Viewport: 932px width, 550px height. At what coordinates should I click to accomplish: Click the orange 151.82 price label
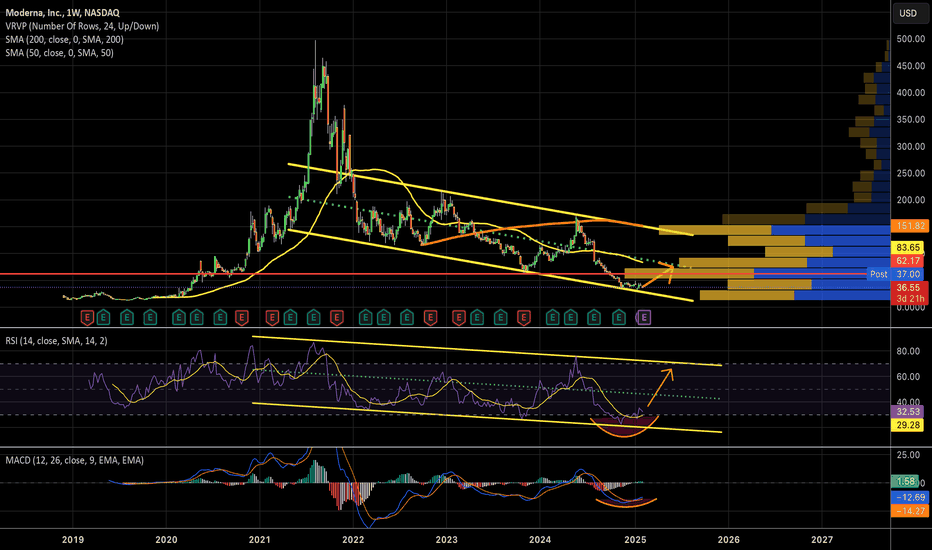tap(910, 226)
